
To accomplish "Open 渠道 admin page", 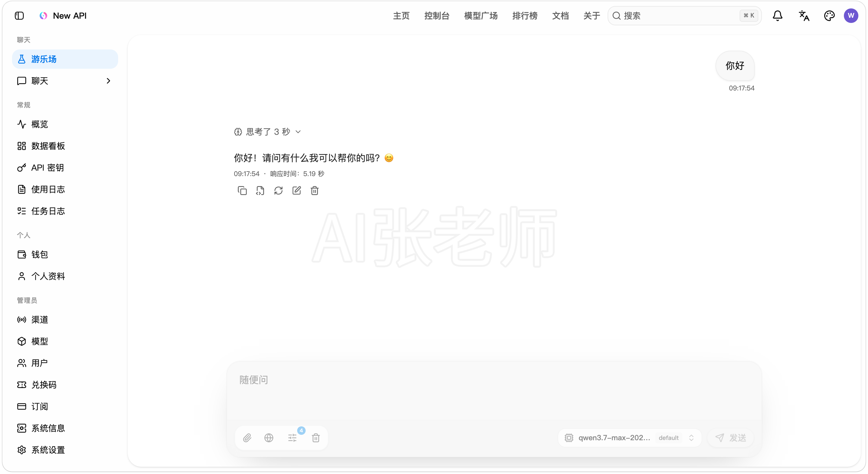I will point(65,320).
